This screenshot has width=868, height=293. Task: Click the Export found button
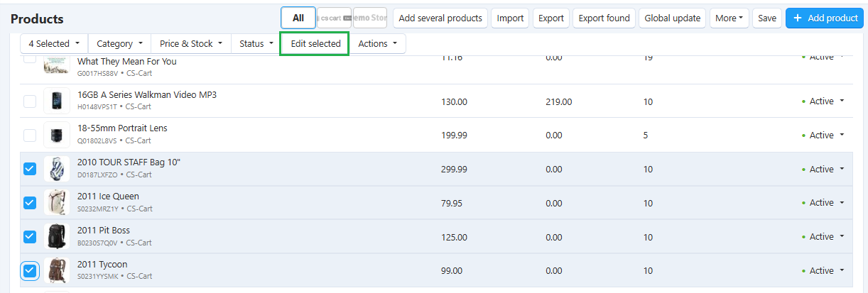[604, 18]
